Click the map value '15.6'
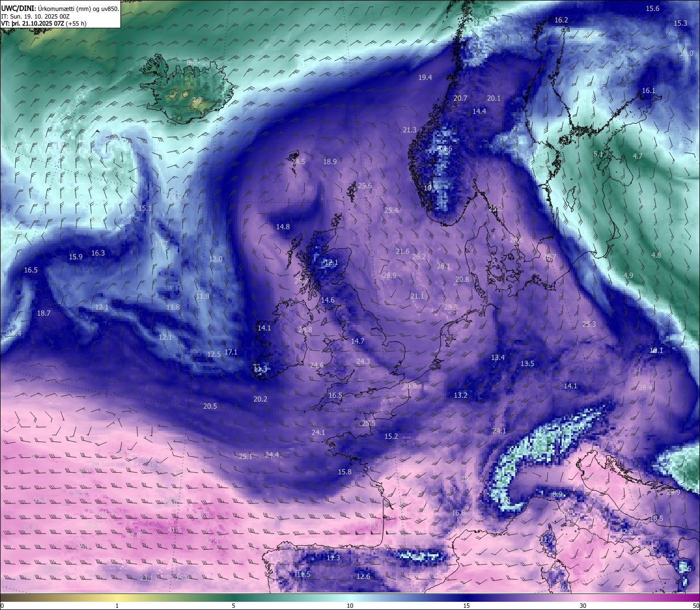Image resolution: width=700 pixels, height=610 pixels. pos(652,8)
